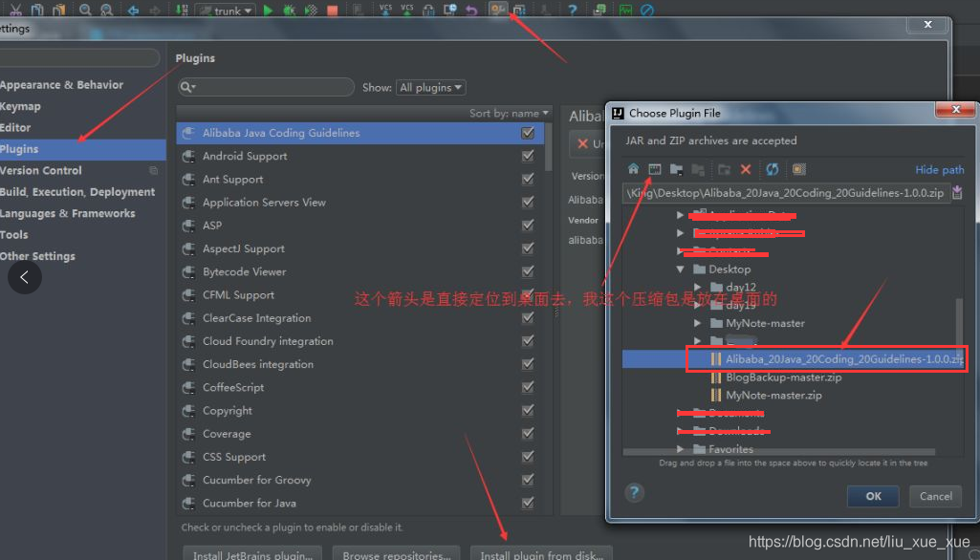
Task: Click the file tree vertical scrollbar
Action: pos(959,325)
